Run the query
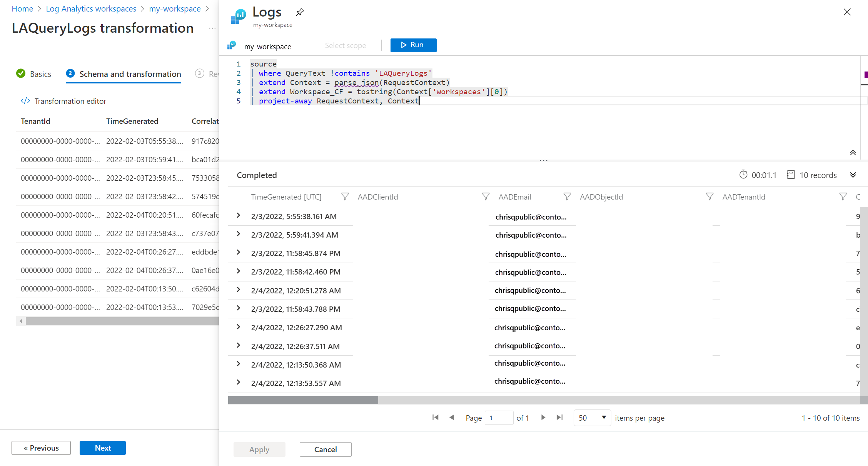Image resolution: width=868 pixels, height=466 pixels. pyautogui.click(x=413, y=45)
